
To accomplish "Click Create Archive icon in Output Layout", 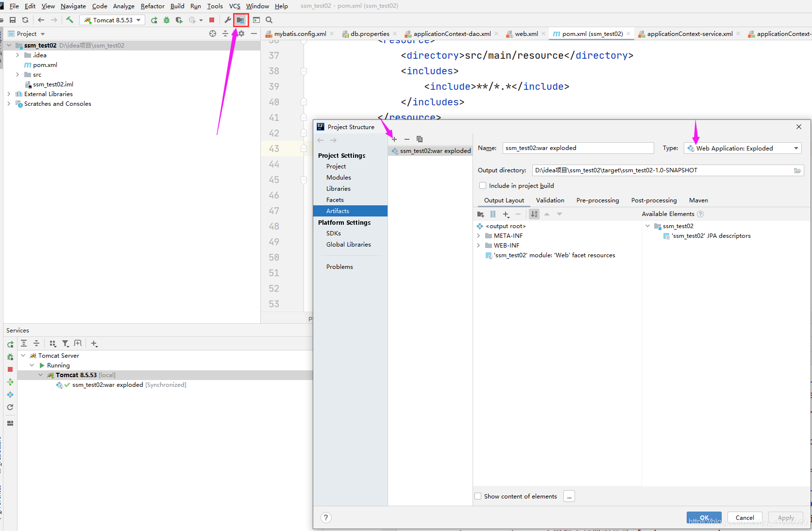I will 493,214.
